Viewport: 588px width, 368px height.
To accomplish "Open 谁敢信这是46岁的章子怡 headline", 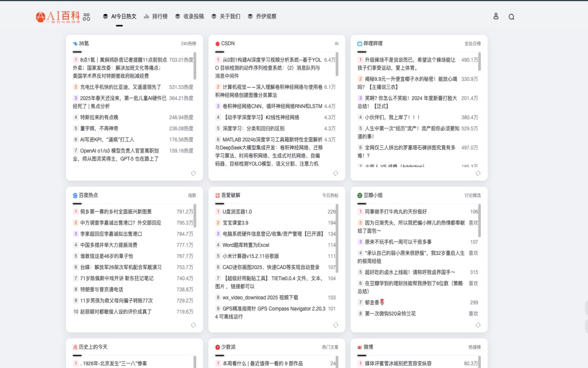I will pos(107,256).
